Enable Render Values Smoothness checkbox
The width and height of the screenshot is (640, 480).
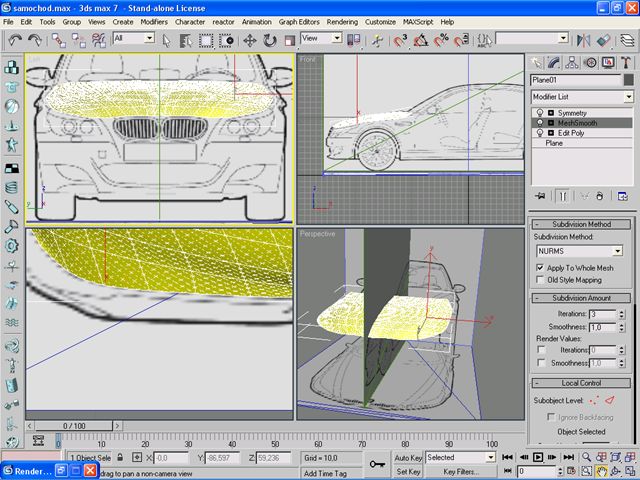tap(541, 363)
